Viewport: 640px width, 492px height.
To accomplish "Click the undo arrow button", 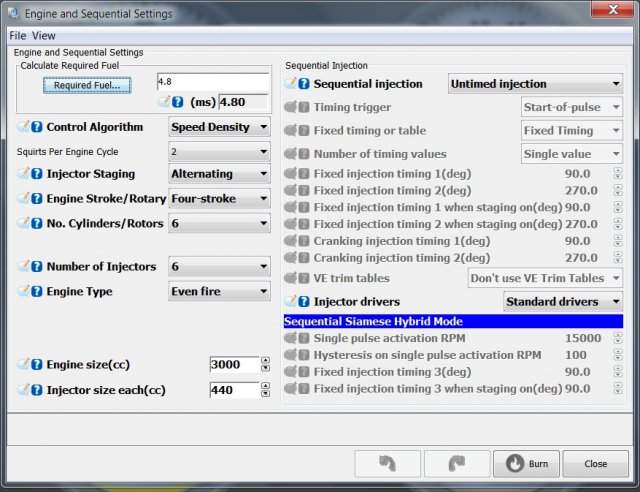I will pos(387,464).
